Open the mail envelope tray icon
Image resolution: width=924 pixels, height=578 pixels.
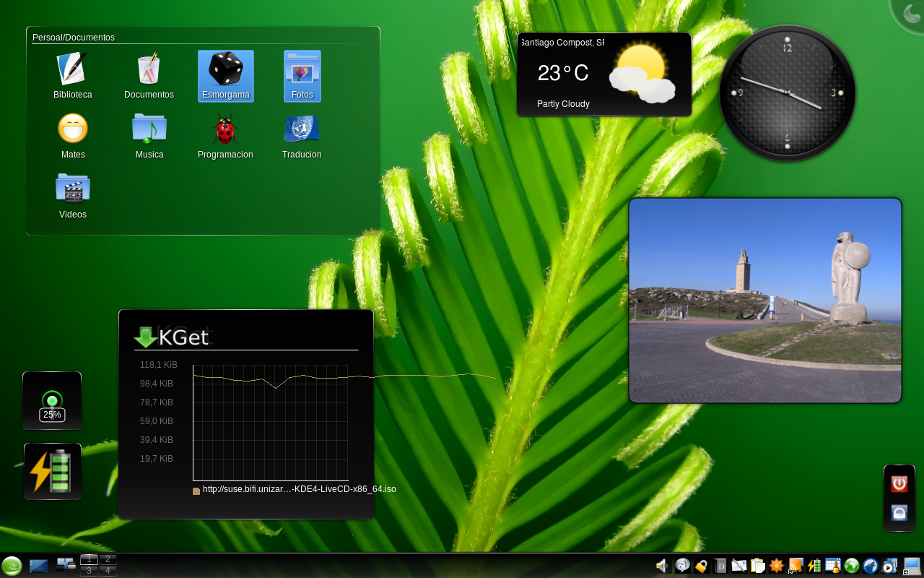point(738,566)
